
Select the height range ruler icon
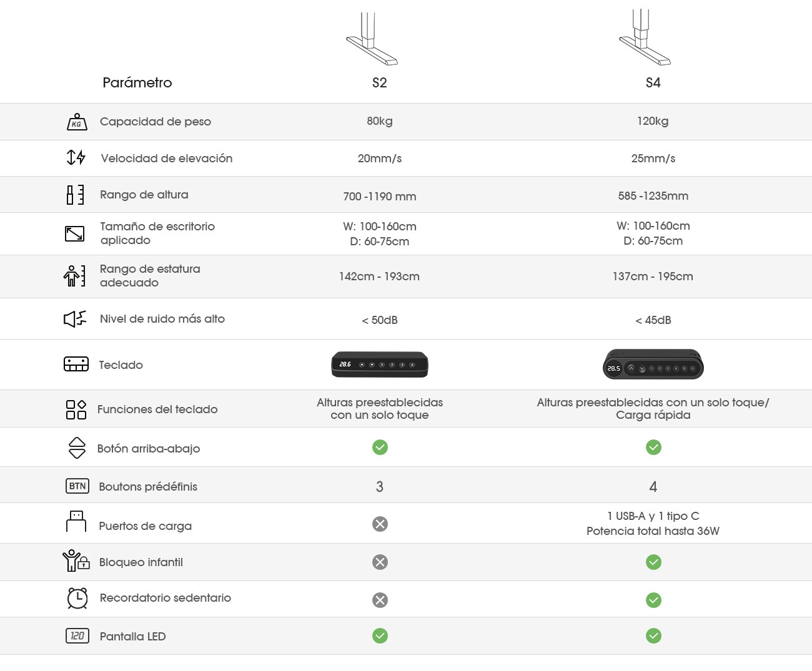tap(75, 195)
